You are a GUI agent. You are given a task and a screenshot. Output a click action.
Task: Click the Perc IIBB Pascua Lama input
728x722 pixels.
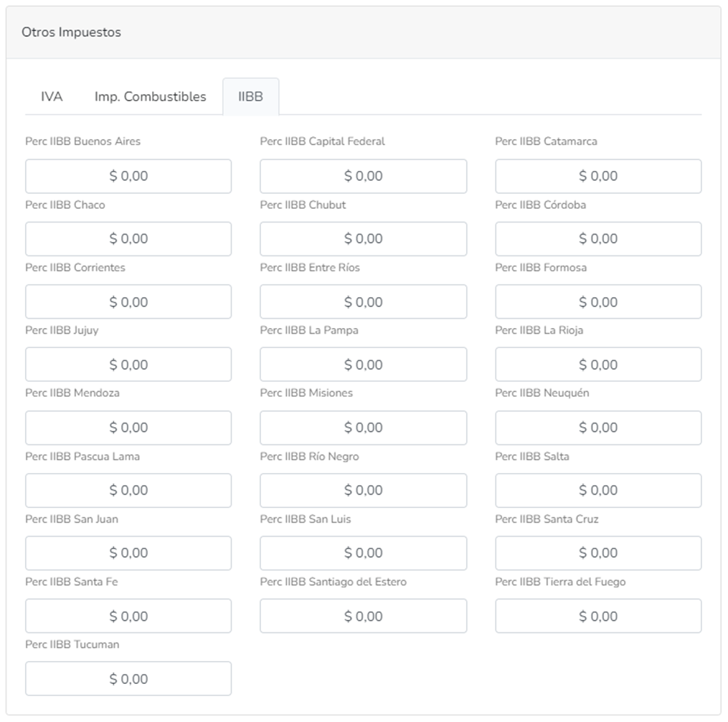pos(128,490)
